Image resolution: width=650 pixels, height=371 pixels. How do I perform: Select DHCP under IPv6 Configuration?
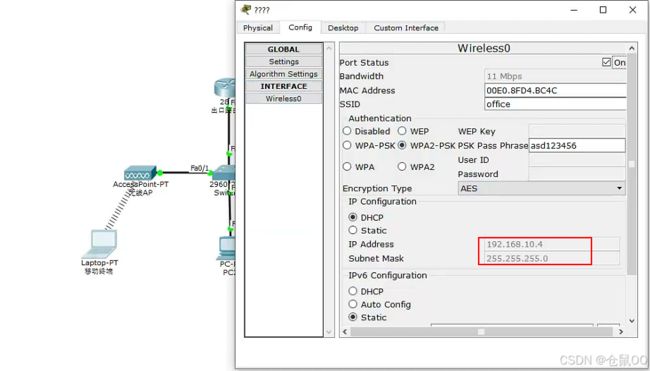(x=353, y=291)
